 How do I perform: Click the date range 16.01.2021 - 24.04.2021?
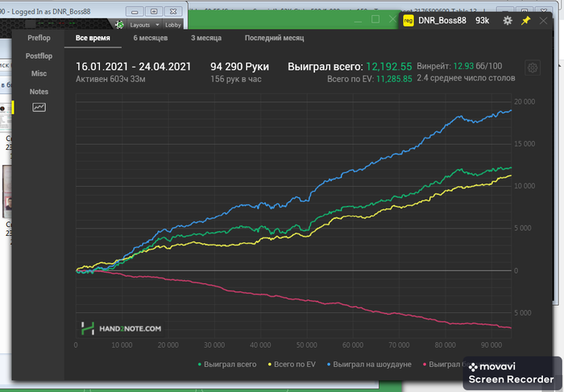(134, 67)
